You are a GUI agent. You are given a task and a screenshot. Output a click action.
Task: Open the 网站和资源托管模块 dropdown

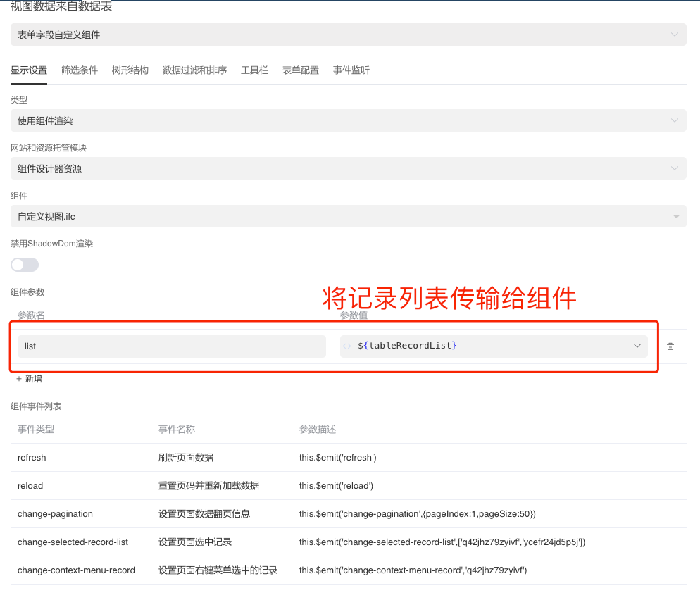(673, 168)
